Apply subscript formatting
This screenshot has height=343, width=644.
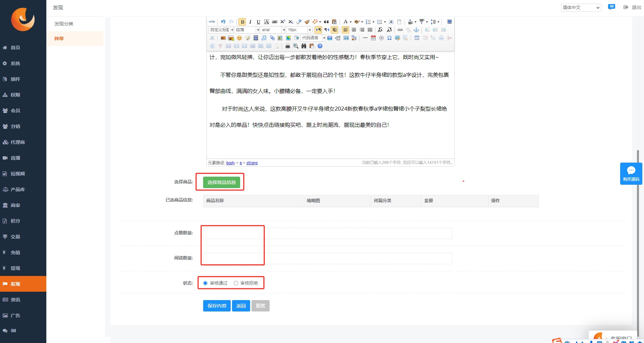(291, 22)
